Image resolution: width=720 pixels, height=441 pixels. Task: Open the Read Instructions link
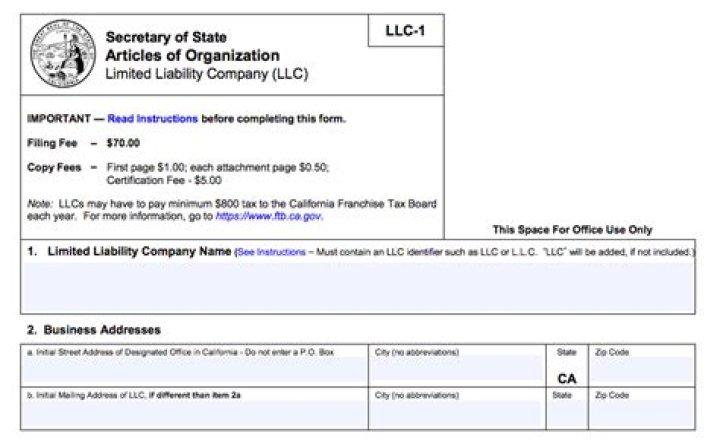(x=153, y=119)
